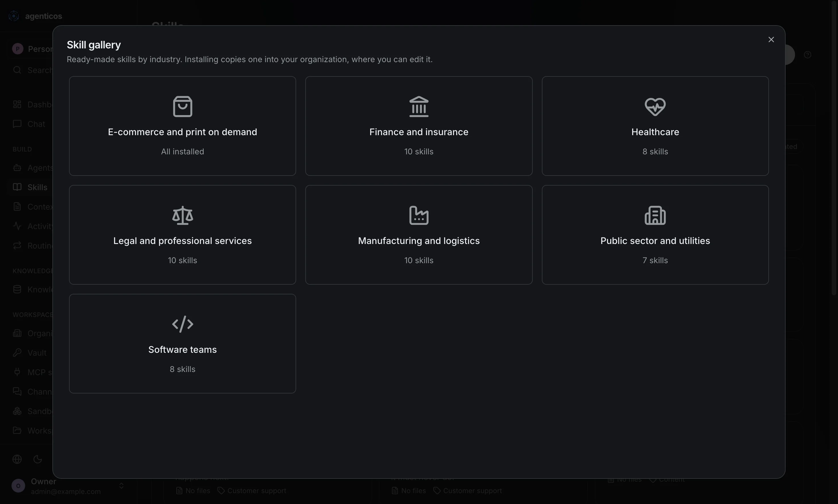838x504 pixels.
Task: Go to Skills in the background sidebar
Action: tap(30, 187)
